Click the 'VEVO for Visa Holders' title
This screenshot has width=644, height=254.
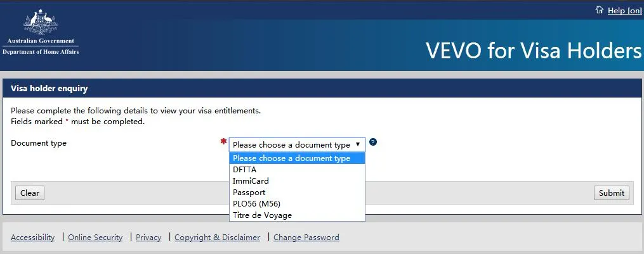point(533,51)
